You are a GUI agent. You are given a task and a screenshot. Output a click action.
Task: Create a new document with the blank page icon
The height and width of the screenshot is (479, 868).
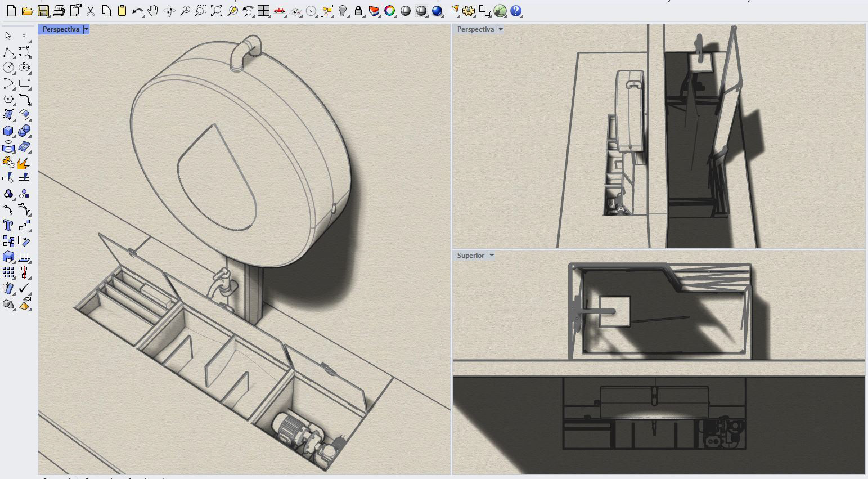coord(11,11)
